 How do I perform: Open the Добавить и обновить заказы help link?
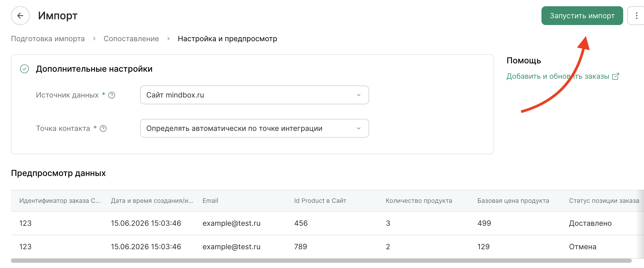click(x=558, y=76)
